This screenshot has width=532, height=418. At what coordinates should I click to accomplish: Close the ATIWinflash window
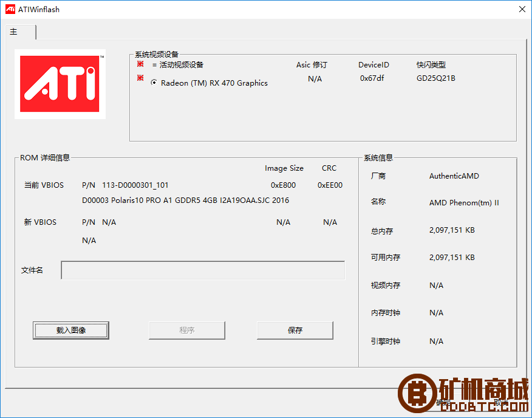click(522, 9)
